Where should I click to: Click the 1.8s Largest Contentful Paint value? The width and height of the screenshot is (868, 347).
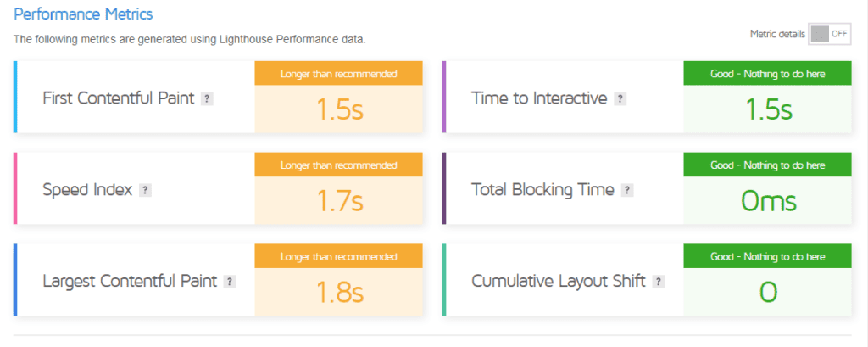click(339, 292)
